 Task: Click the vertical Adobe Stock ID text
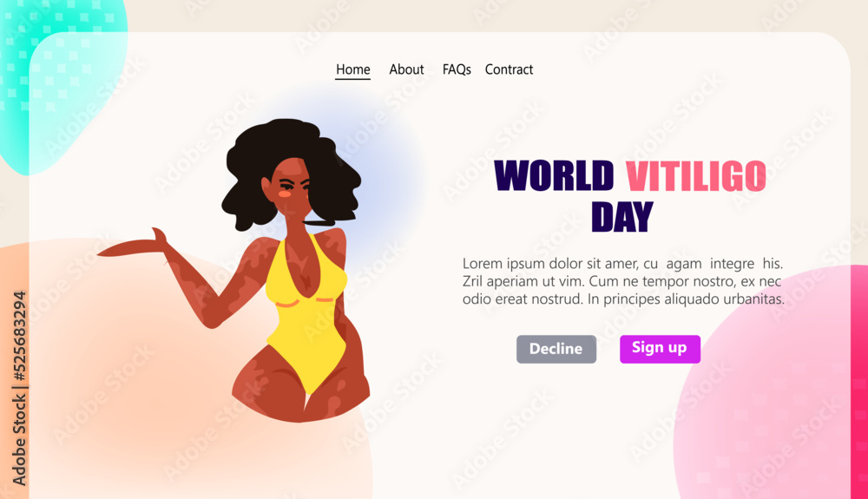[19, 389]
